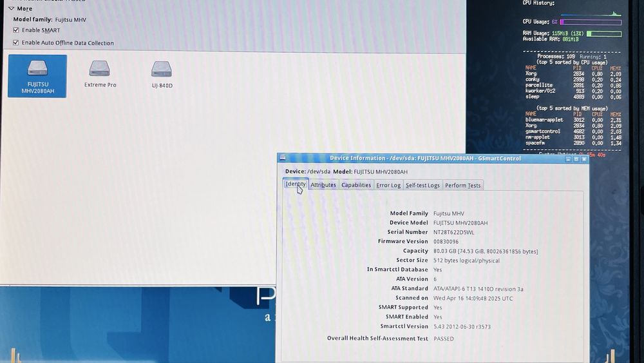Click the serial number NT28T622D5WL
The image size is (644, 363).
(454, 232)
